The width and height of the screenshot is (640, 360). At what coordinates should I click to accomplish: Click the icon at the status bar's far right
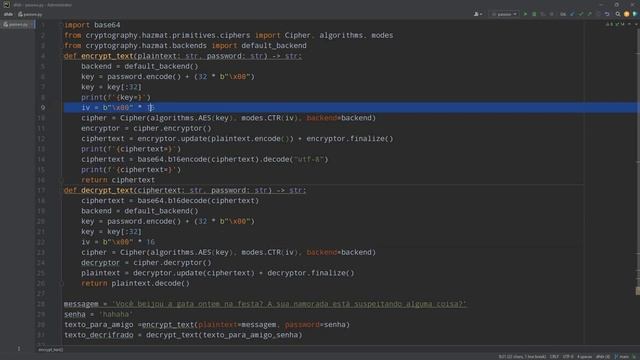[635, 357]
